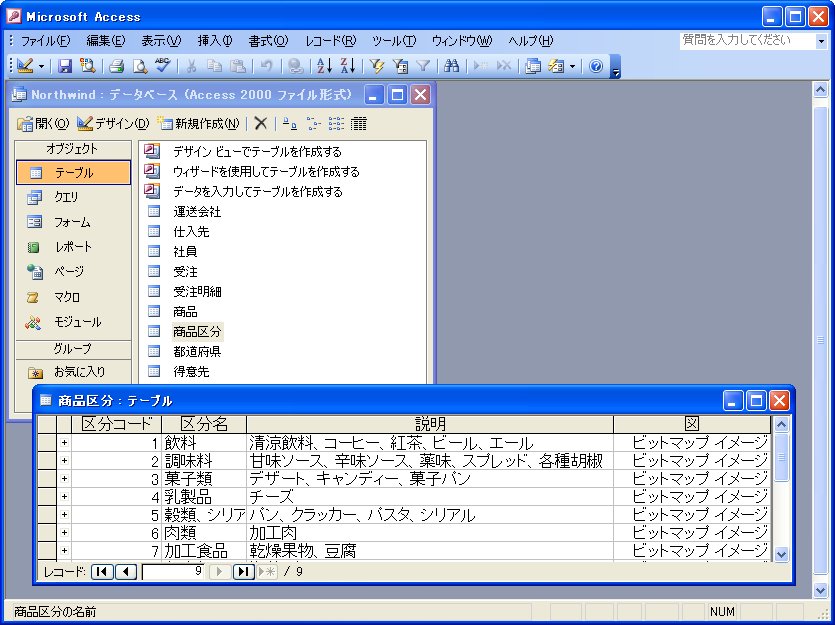Run the ABC spelling check icon
The width and height of the screenshot is (835, 625).
(x=162, y=66)
